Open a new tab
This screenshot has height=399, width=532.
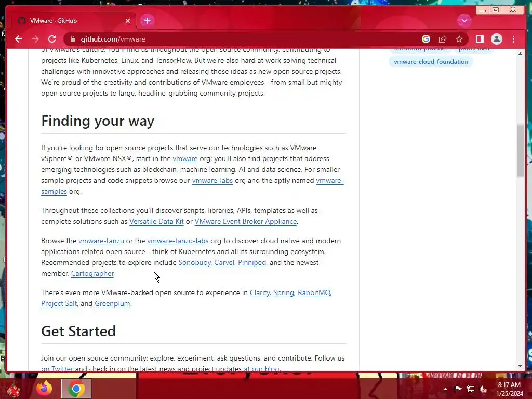point(147,21)
